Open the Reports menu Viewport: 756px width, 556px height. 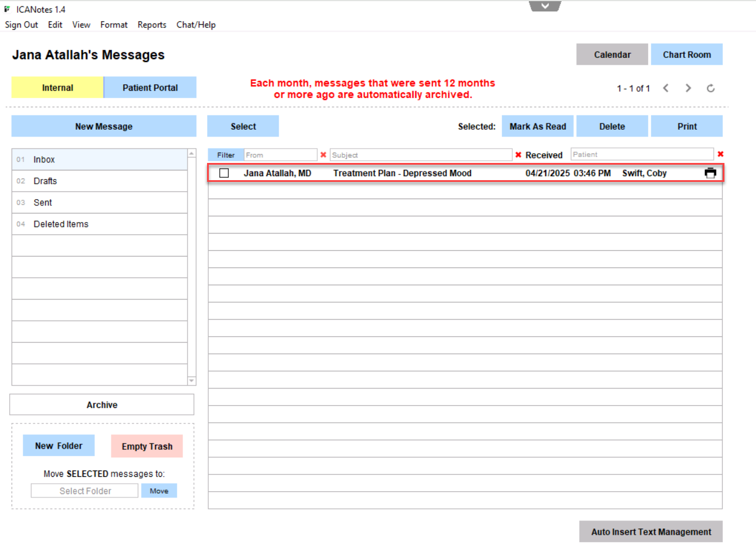coord(151,25)
